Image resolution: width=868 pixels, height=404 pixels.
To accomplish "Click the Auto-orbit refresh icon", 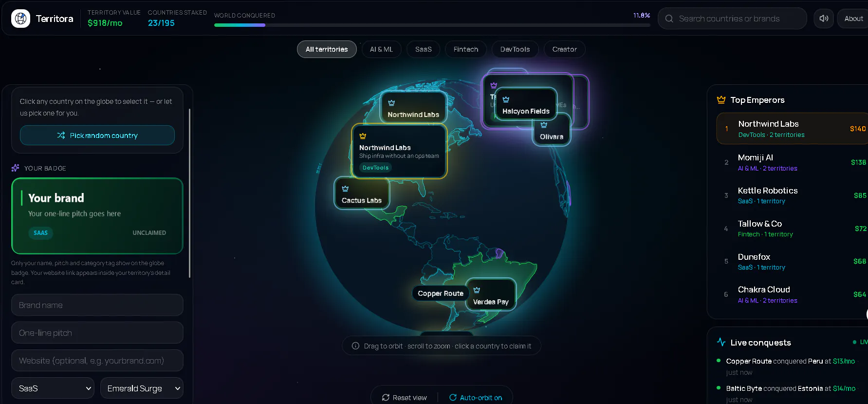I will pyautogui.click(x=453, y=398).
